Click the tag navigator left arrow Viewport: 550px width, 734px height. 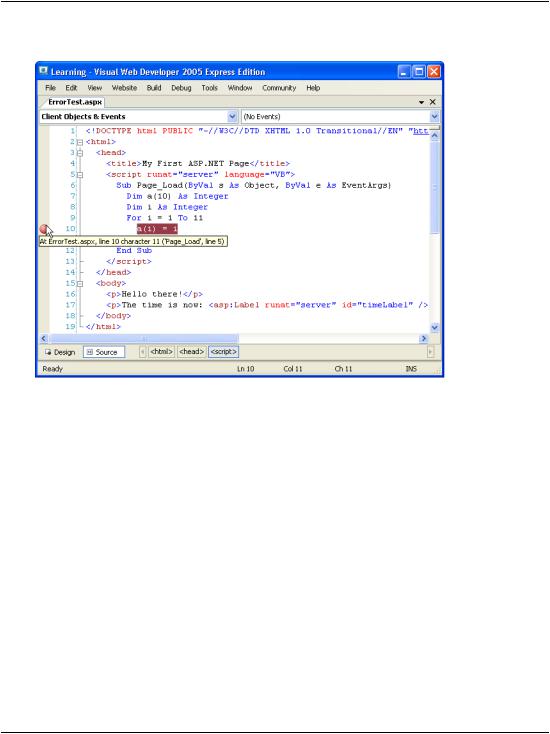point(143,352)
